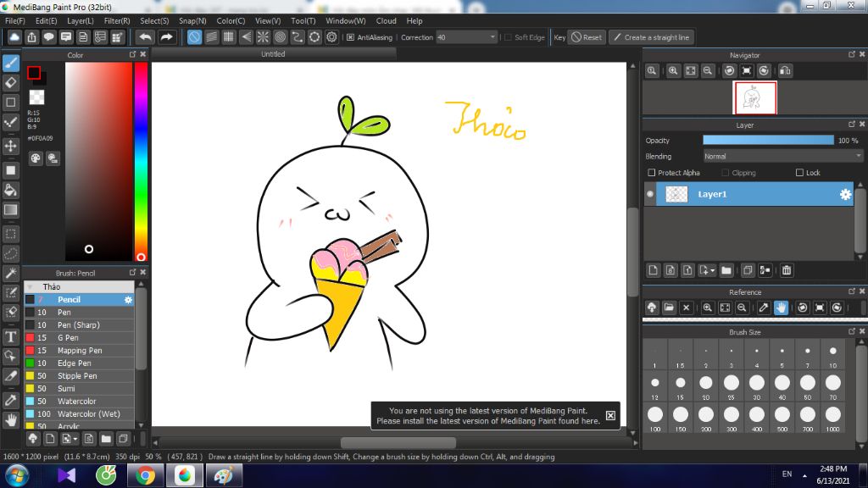The width and height of the screenshot is (868, 488).
Task: Select G Pen brush
Action: tap(79, 337)
